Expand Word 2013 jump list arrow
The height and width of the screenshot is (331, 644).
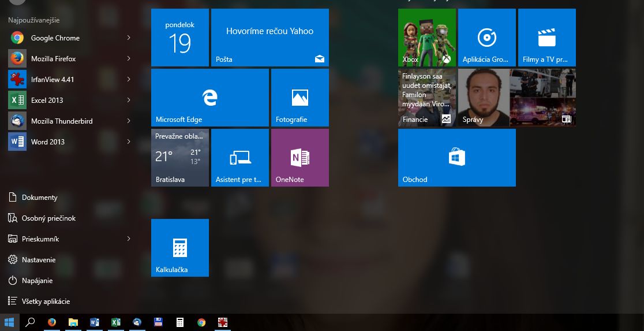[x=129, y=142]
